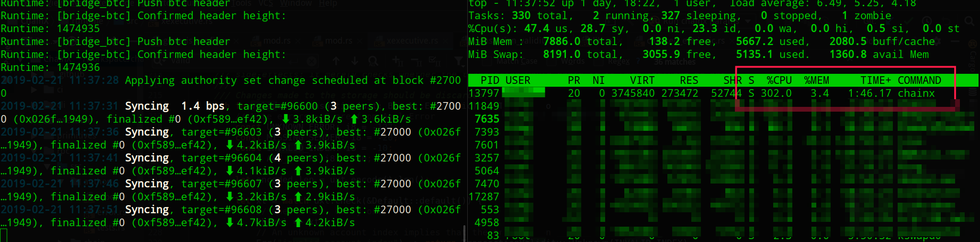
Task: Click the TIME+ column header
Action: click(x=876, y=81)
